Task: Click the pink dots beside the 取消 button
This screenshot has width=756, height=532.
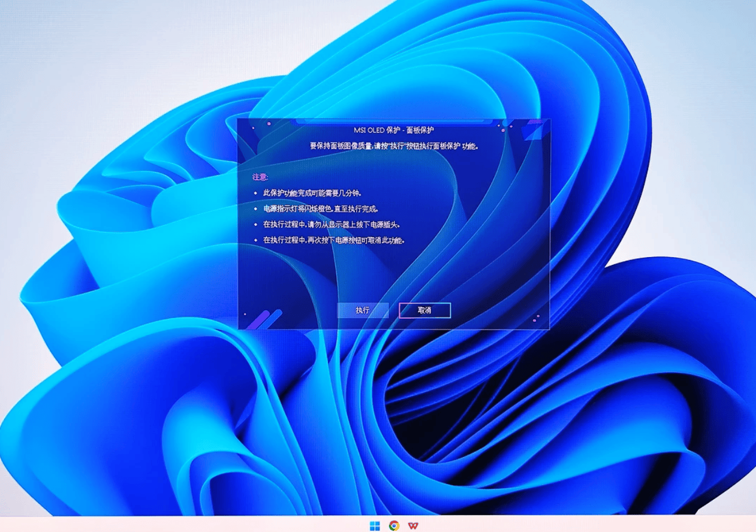Action: tap(537, 318)
